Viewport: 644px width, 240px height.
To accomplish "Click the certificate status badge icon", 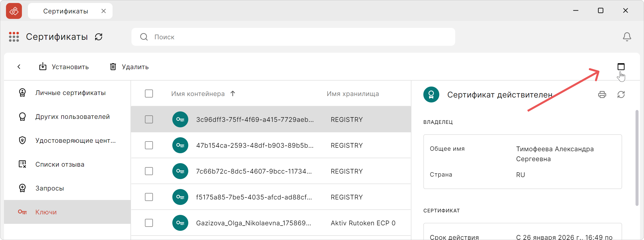I will [x=431, y=95].
